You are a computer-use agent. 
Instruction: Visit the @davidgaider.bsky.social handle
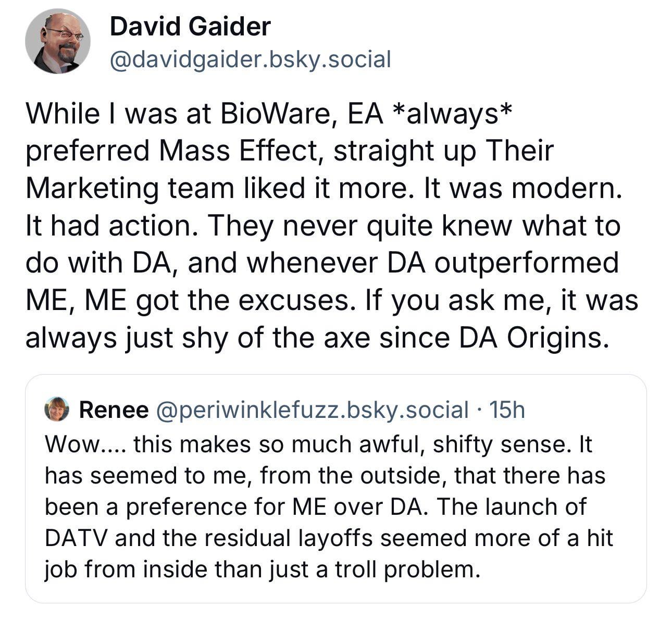[251, 59]
